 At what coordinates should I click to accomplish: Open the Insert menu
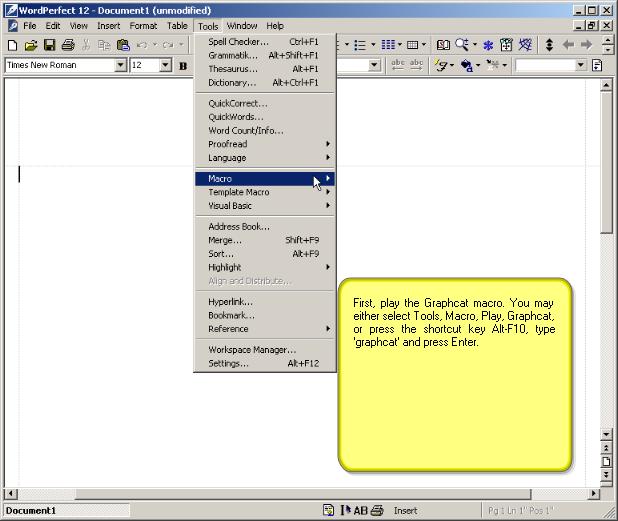pos(108,26)
